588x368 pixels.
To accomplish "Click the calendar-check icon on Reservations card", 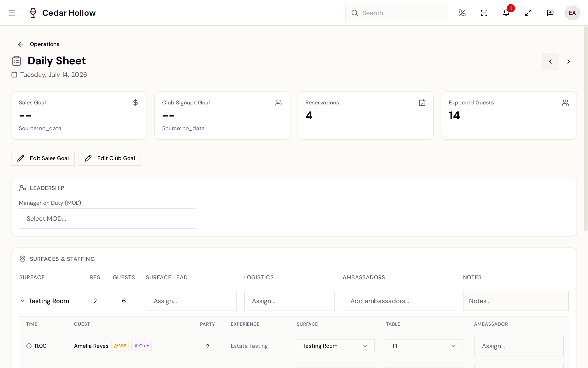I will tap(422, 103).
